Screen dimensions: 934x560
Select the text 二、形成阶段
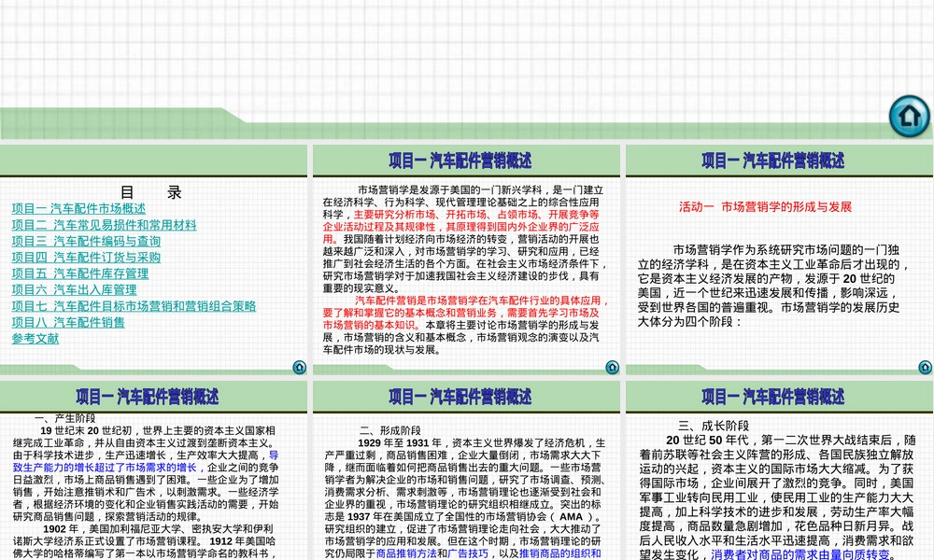[390, 430]
